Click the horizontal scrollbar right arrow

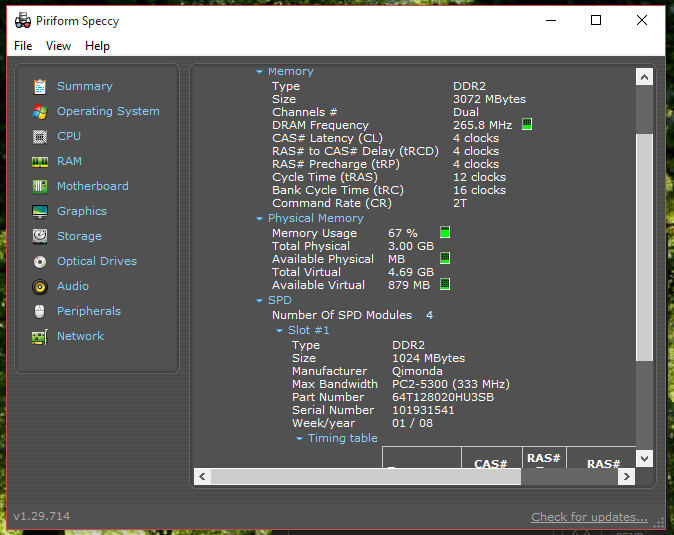pos(627,477)
